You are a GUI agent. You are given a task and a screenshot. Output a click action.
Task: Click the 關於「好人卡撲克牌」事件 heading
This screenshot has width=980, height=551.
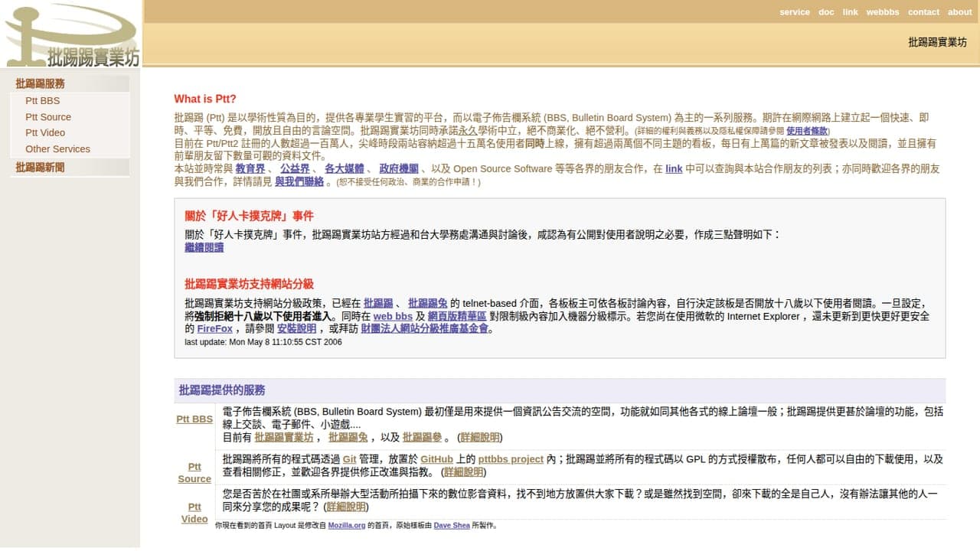coord(249,217)
